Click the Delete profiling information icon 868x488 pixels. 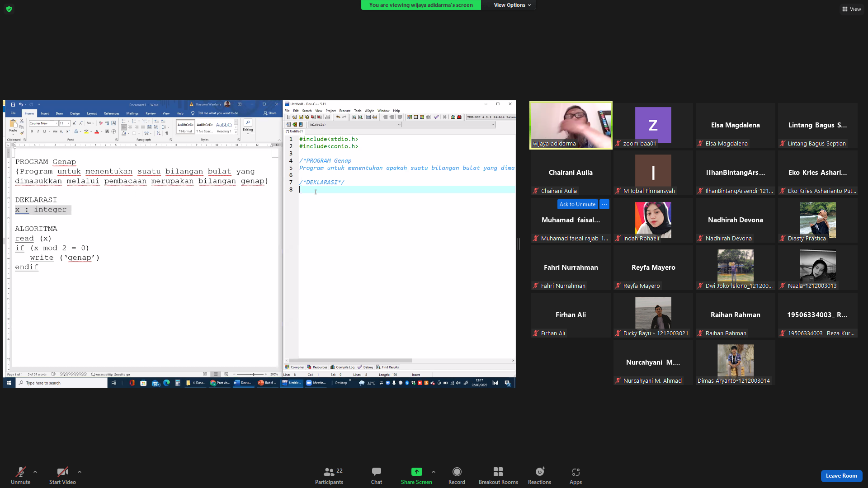coord(459,117)
